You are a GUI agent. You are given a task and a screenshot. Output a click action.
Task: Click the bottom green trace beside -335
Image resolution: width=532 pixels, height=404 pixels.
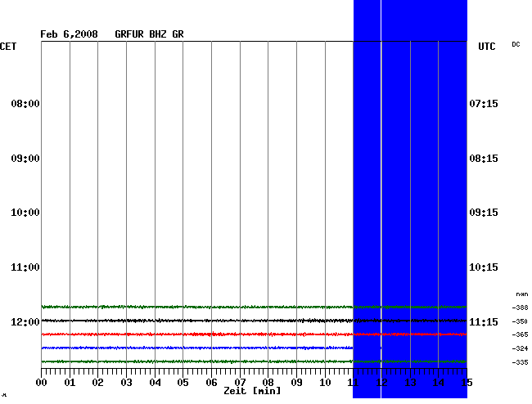254,361
